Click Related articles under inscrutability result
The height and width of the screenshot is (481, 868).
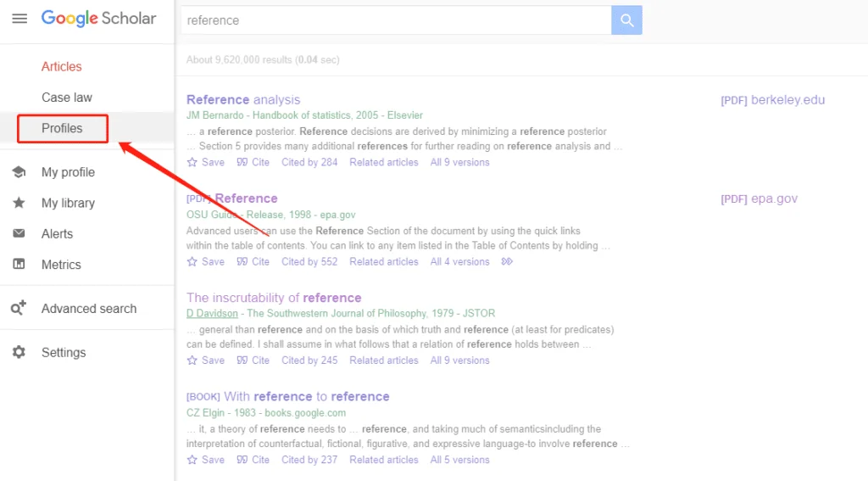click(x=384, y=361)
